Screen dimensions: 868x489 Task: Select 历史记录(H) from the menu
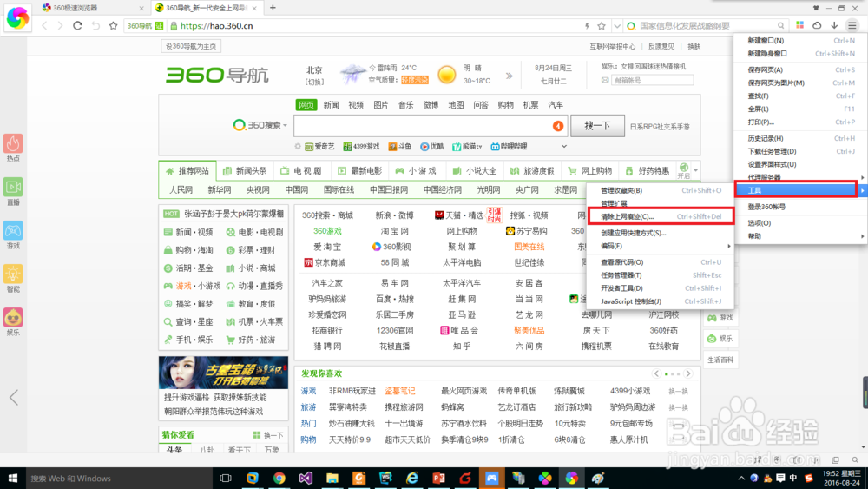[x=801, y=138]
